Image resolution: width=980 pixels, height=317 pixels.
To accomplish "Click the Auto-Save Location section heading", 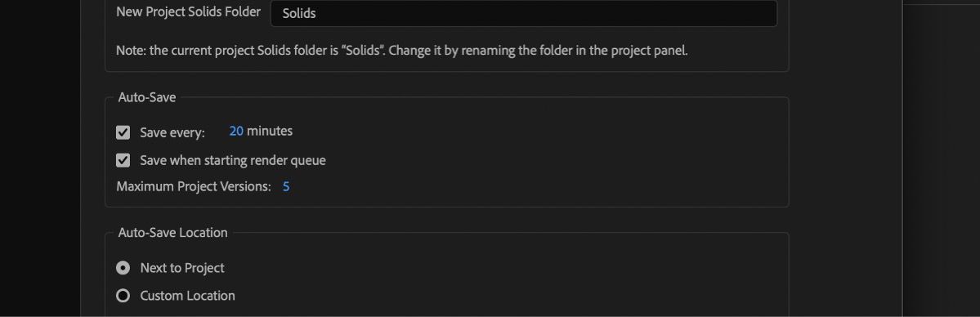I will click(172, 233).
